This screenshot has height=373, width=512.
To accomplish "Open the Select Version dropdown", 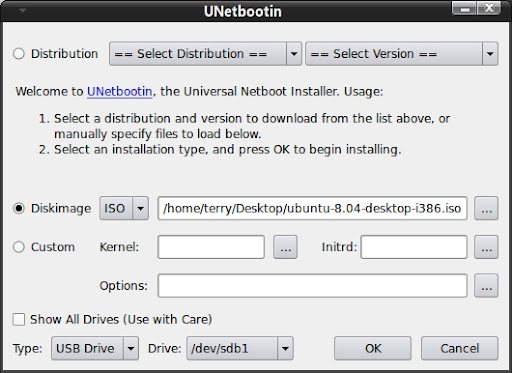I will [x=402, y=54].
